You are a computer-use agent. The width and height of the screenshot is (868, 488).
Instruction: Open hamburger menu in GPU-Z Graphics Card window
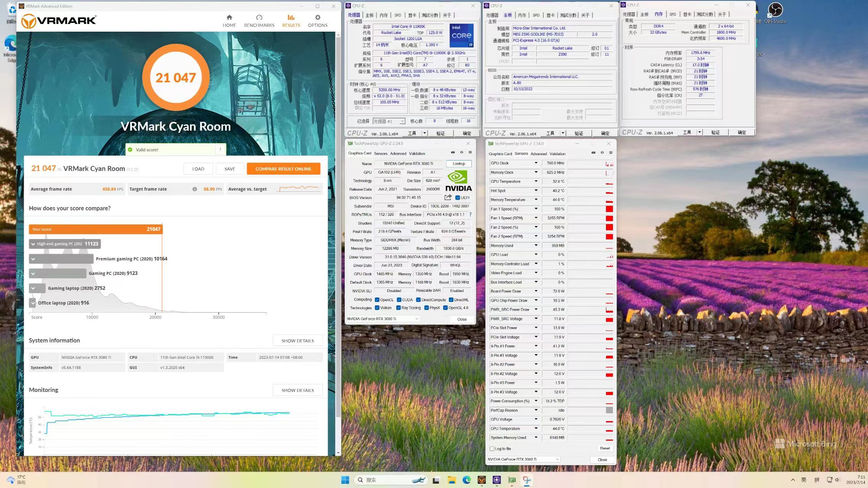click(470, 152)
